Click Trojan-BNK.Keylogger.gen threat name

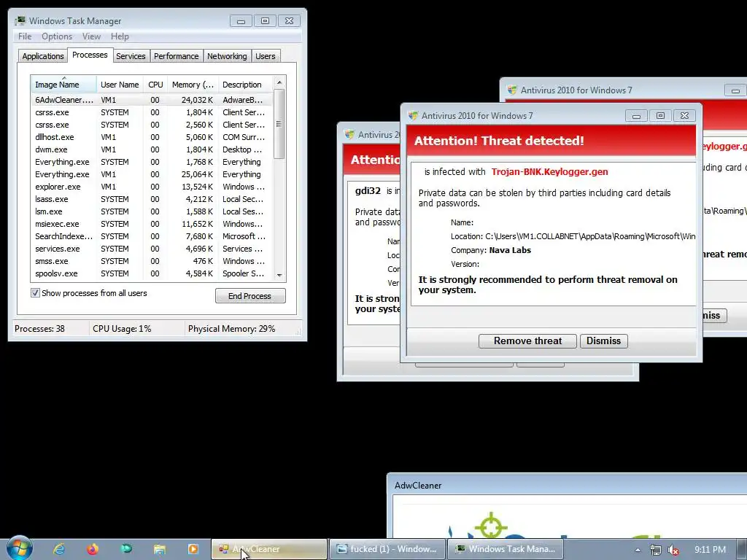point(550,172)
